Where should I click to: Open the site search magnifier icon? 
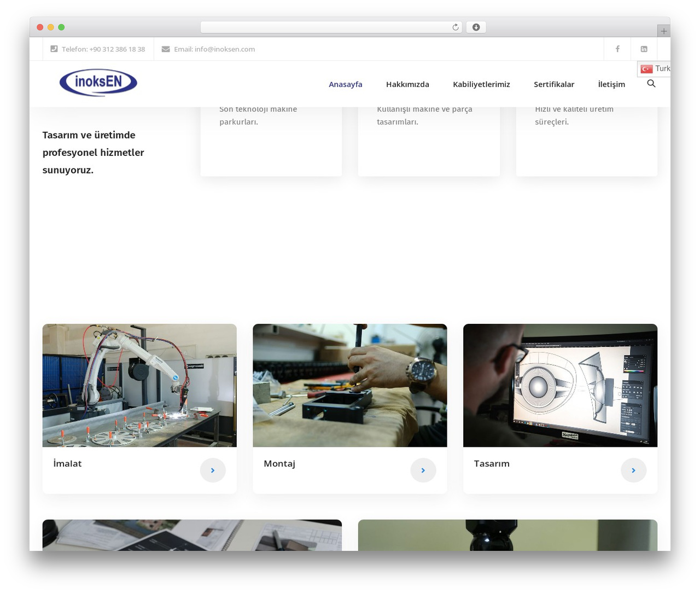tap(651, 84)
